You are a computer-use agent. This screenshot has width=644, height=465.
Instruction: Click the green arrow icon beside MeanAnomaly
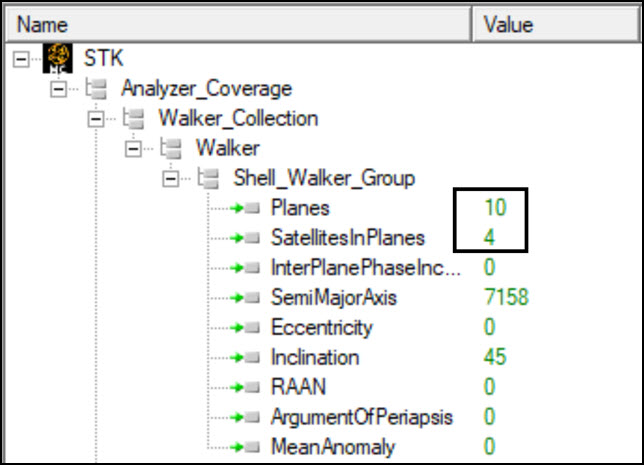245,447
